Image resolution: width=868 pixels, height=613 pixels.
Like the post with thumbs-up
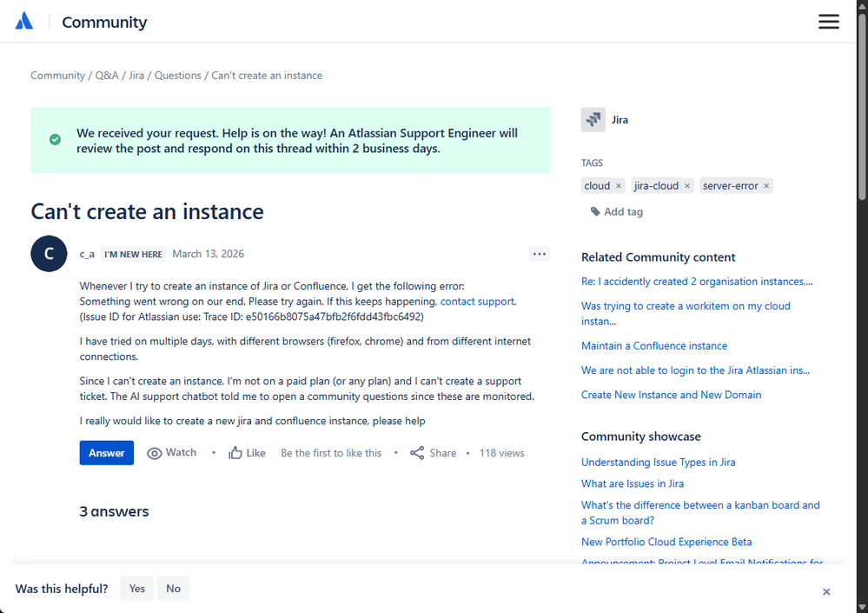tap(247, 453)
